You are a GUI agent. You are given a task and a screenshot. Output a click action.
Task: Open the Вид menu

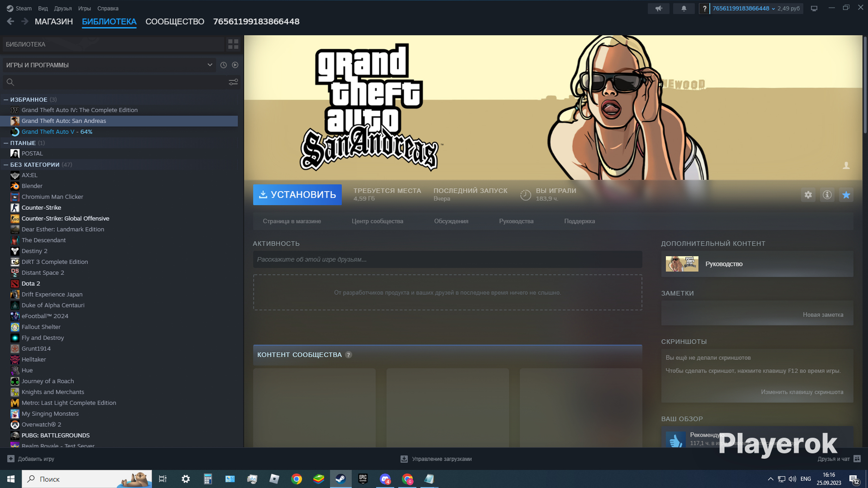tap(43, 8)
